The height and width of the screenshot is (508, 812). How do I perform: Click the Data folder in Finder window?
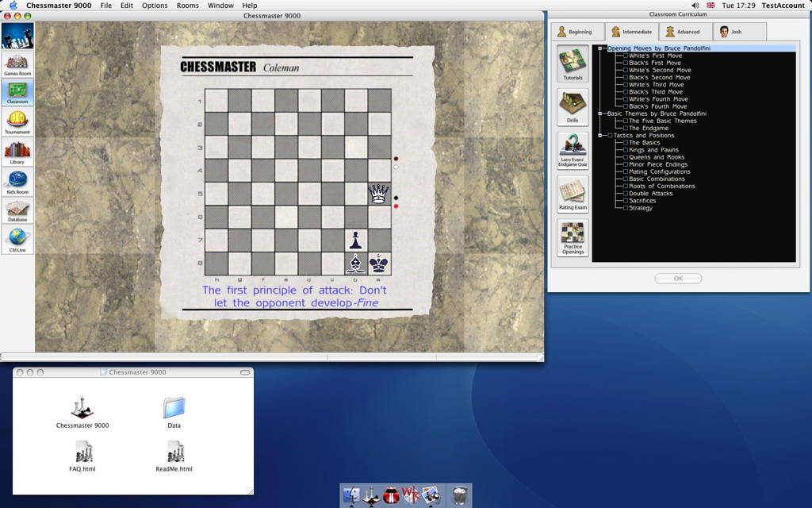click(174, 408)
